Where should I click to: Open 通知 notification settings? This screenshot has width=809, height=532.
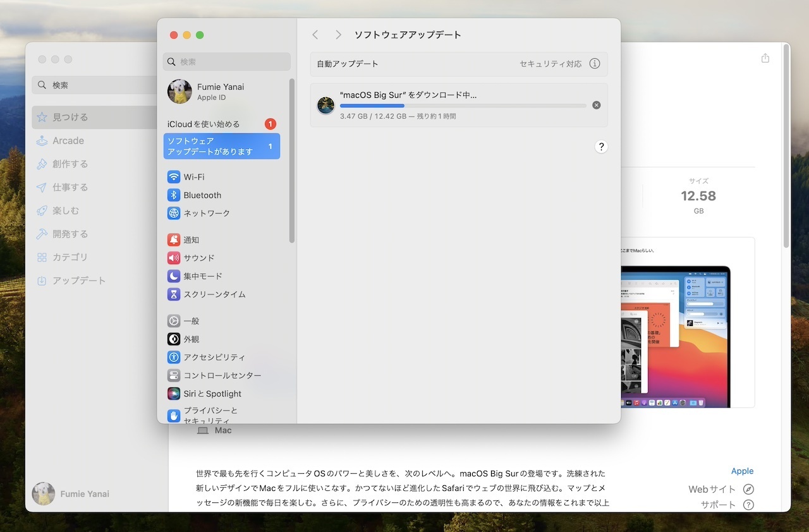point(191,240)
